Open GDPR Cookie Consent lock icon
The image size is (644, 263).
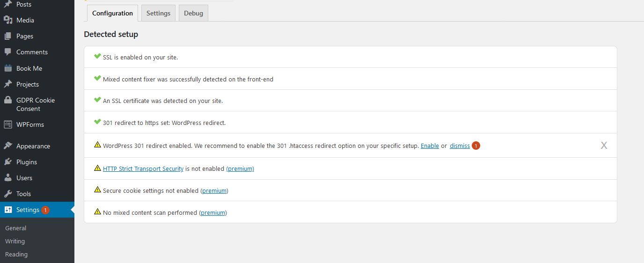8,100
